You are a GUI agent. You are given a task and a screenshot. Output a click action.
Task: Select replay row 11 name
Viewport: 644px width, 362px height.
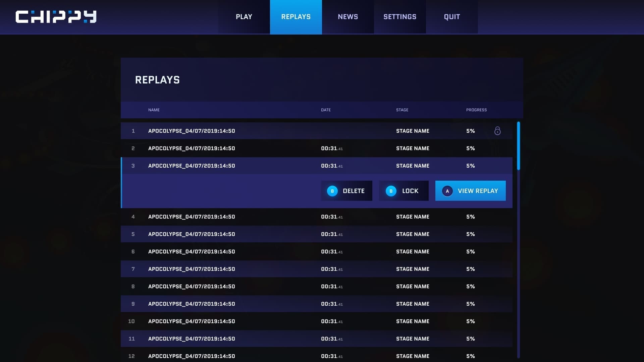192,339
